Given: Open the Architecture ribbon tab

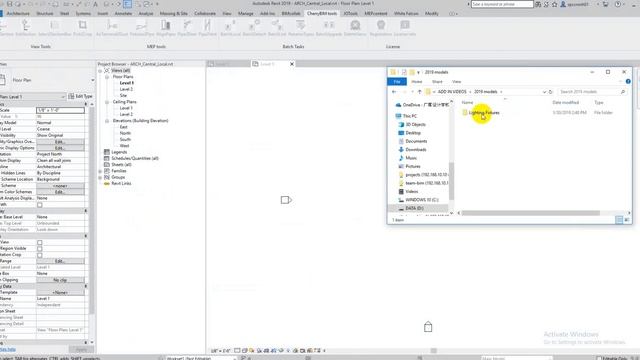Looking at the screenshot, I should [x=18, y=13].
